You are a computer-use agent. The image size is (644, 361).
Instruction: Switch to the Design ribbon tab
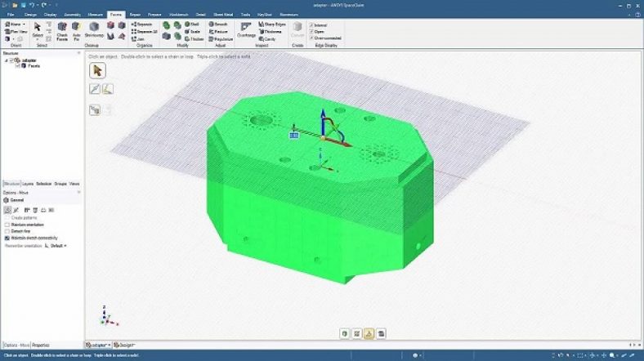click(x=30, y=15)
